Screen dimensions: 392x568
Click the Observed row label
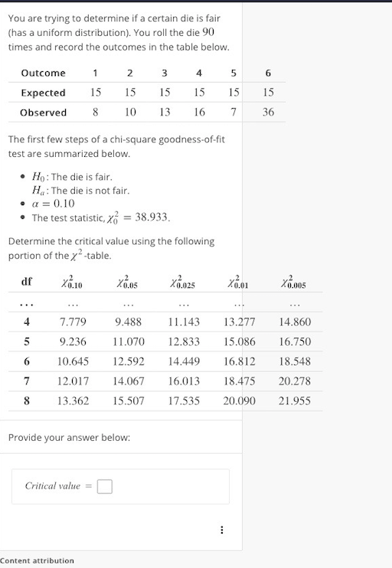(43, 113)
